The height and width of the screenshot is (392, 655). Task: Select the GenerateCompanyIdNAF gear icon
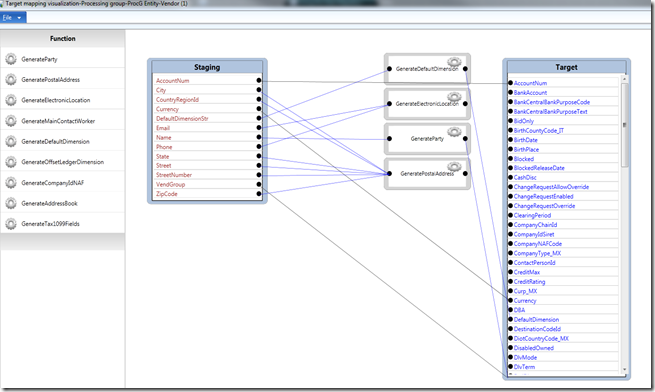[x=11, y=183]
